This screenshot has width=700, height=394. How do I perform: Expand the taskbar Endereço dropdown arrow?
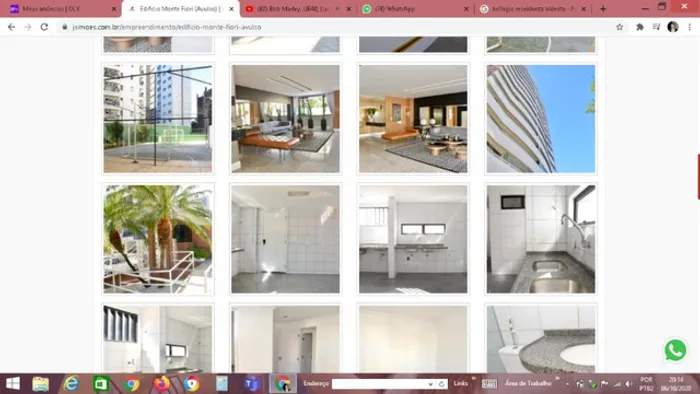pyautogui.click(x=430, y=384)
